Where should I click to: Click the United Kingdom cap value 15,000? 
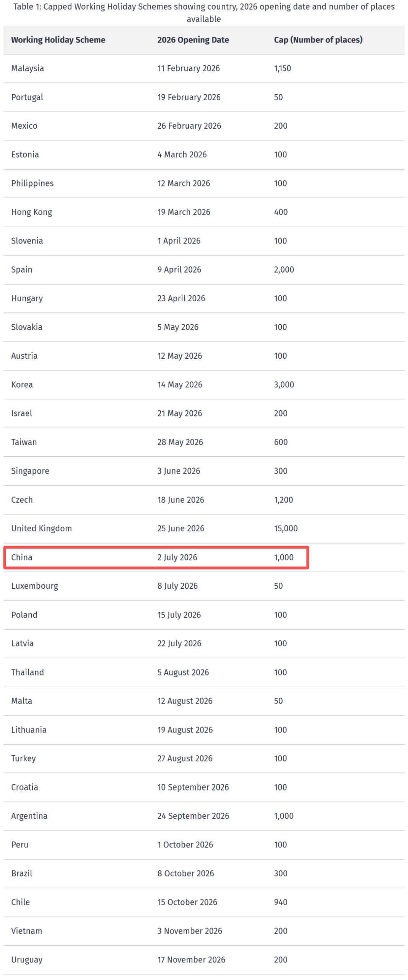click(x=285, y=528)
